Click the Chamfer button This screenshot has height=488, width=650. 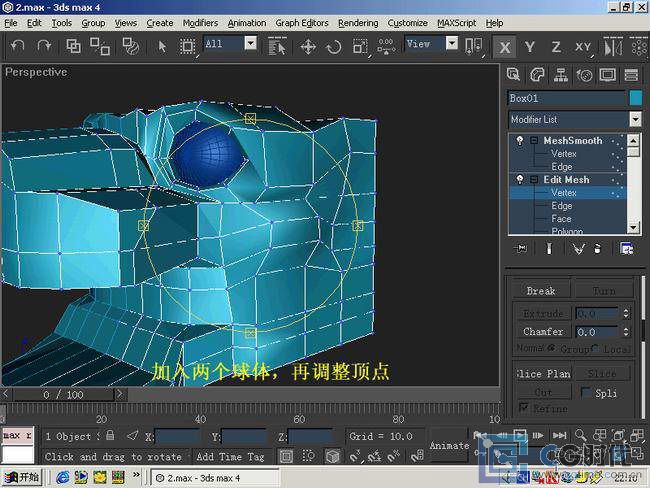click(543, 332)
